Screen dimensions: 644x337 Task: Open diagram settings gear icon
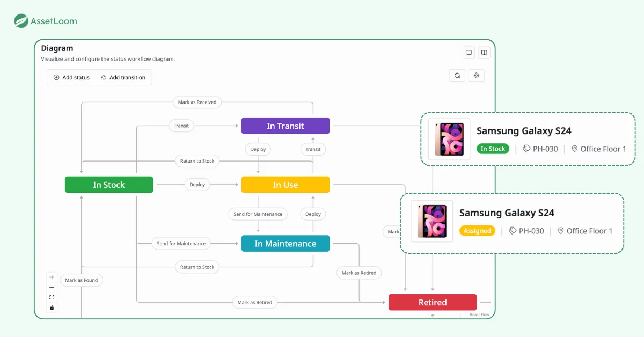477,76
